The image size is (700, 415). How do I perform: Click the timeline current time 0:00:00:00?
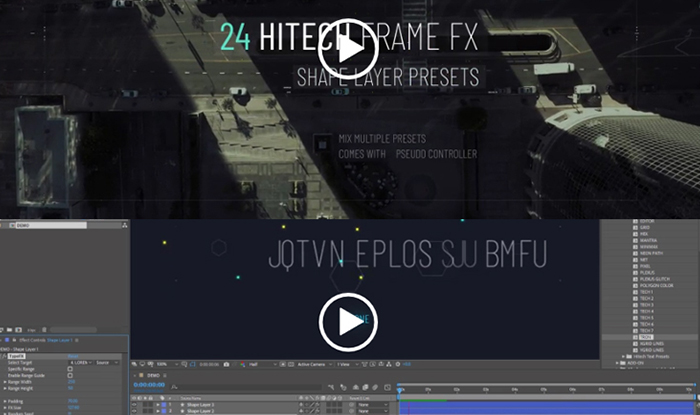(x=150, y=385)
